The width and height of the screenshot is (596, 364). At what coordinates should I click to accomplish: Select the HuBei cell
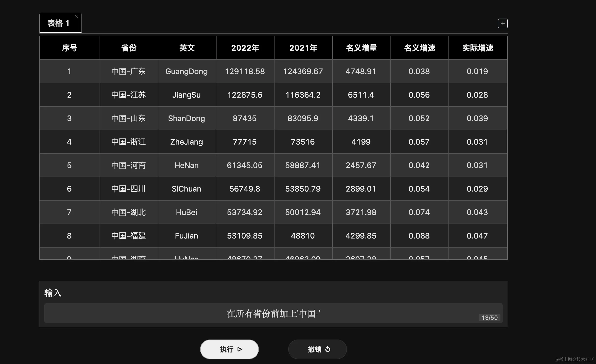[x=187, y=212]
